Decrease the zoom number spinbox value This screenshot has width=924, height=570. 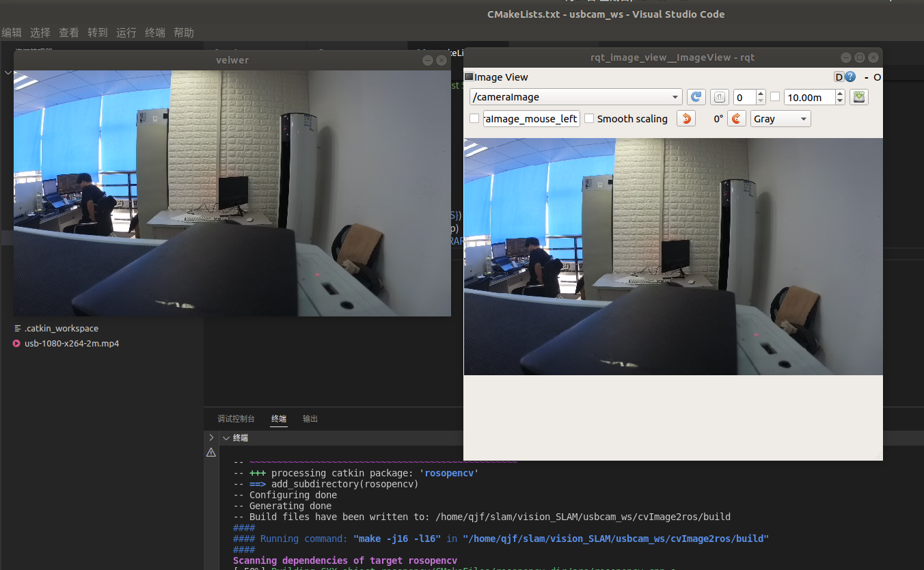coord(761,101)
